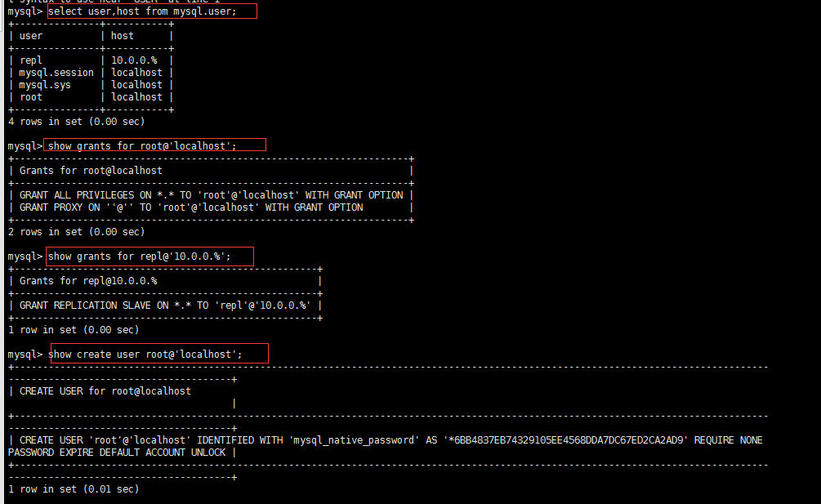Click the bottom mysql prompt line

coord(25,353)
